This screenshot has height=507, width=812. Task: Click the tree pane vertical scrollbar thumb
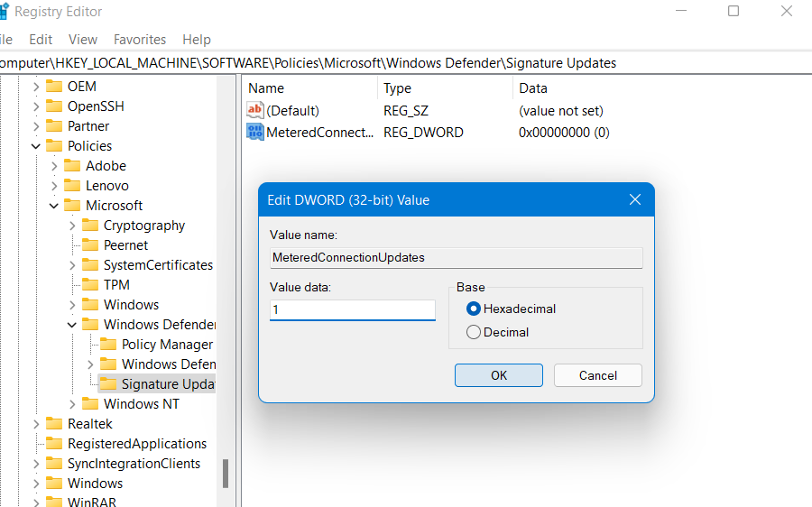[x=226, y=473]
